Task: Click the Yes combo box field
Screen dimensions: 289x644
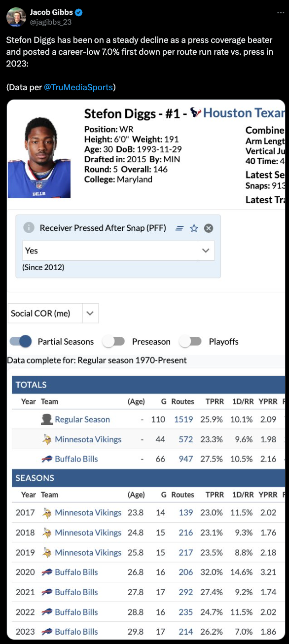Action: point(118,250)
